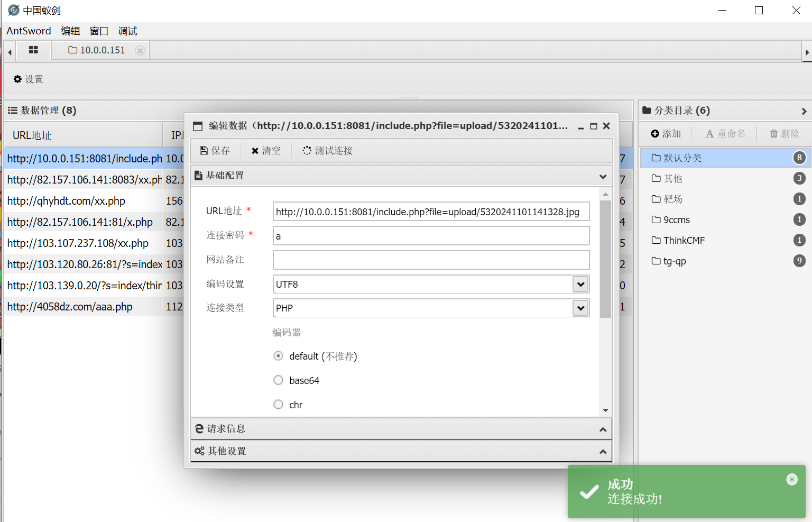This screenshot has height=522, width=812.
Task: Select the tg-qp category
Action: 725,261
